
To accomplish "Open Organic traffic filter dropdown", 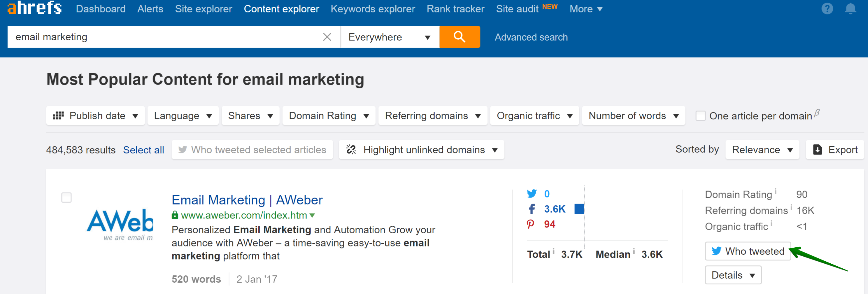I will pos(534,116).
